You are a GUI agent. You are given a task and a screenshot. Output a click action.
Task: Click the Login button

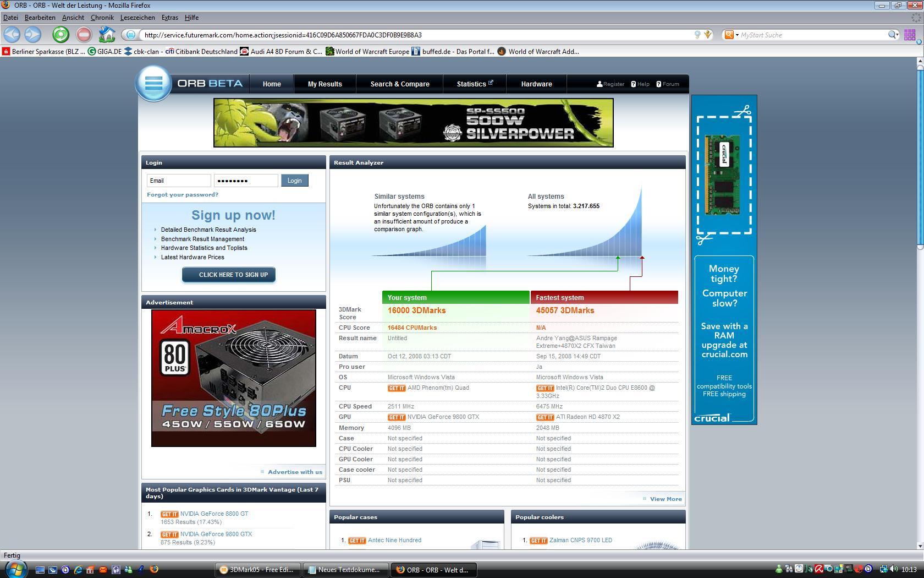coord(295,181)
